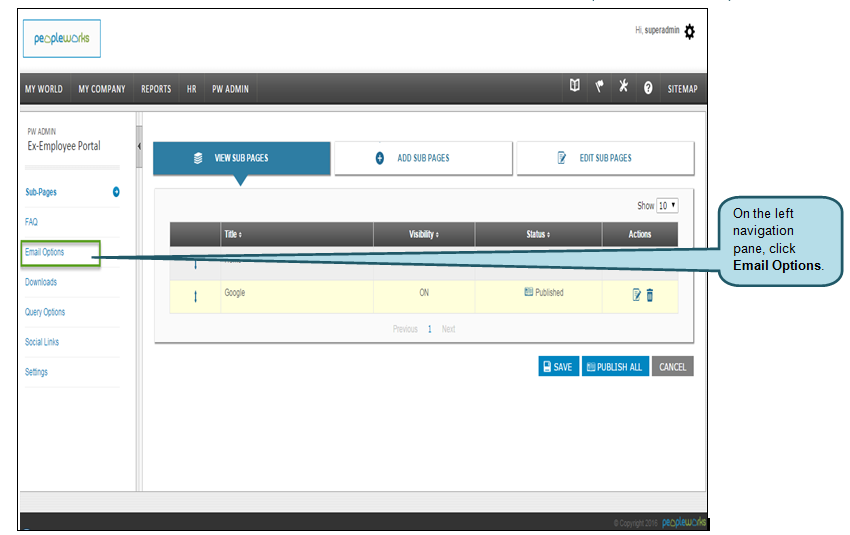Click the Save button

pyautogui.click(x=557, y=367)
